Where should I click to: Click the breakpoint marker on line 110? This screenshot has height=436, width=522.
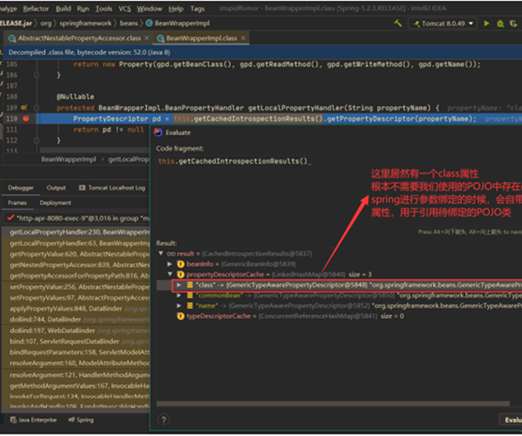(26, 119)
